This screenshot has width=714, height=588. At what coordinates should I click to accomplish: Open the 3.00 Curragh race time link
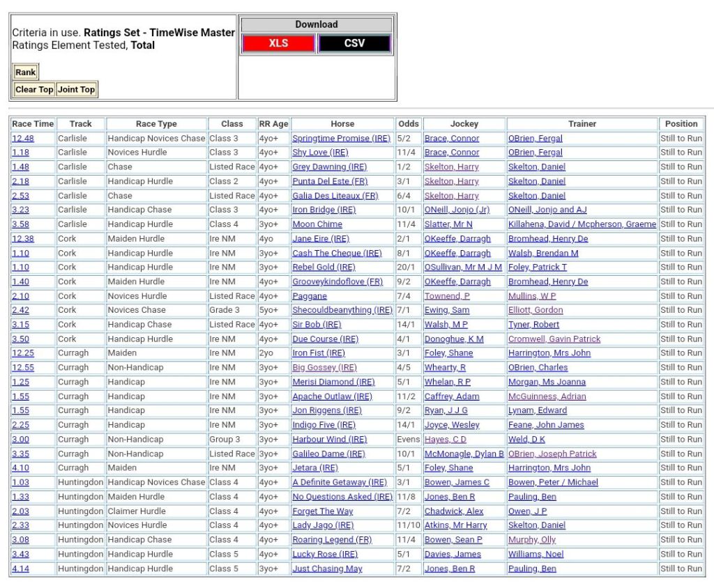coord(20,440)
